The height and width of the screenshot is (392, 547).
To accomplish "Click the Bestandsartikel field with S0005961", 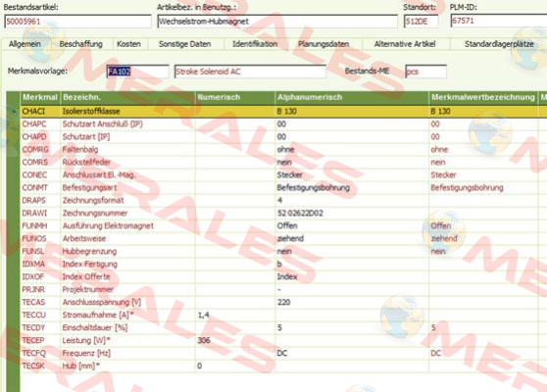I will 77,22.
